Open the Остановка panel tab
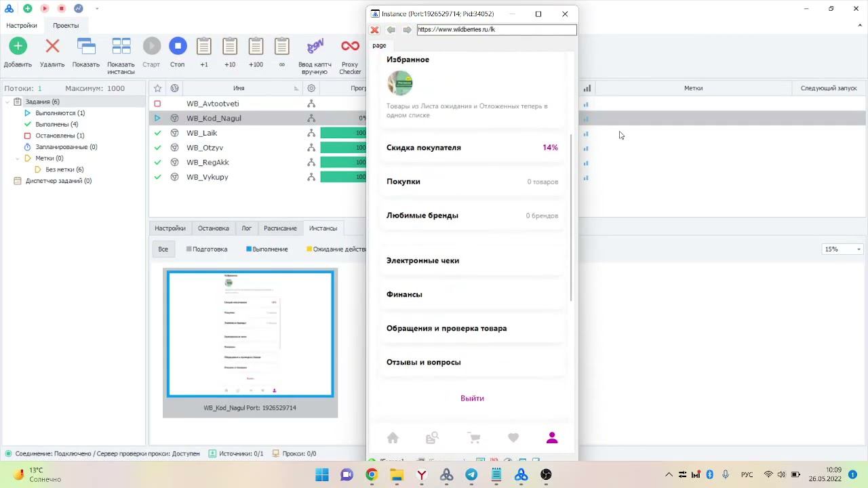Viewport: 868px width, 488px height. pos(214,228)
